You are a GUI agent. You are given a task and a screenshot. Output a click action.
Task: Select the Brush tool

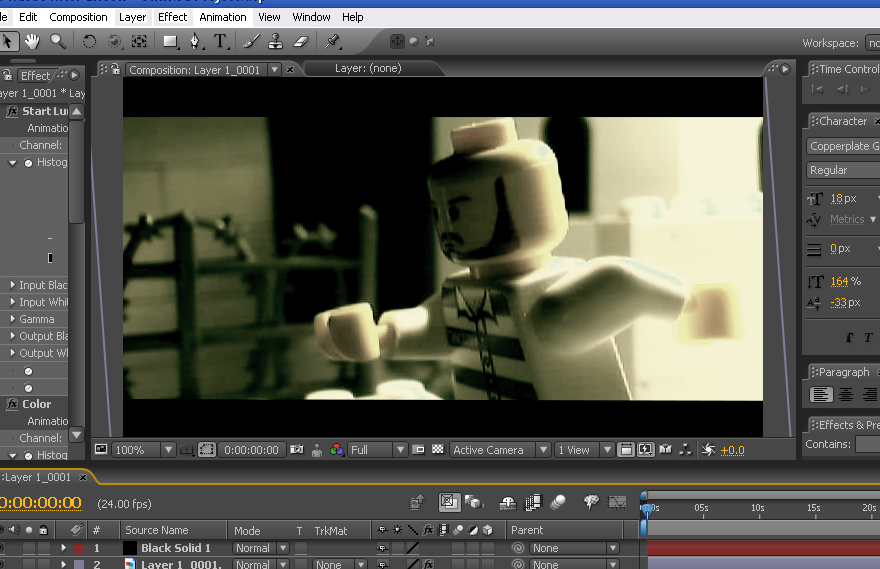(x=251, y=42)
